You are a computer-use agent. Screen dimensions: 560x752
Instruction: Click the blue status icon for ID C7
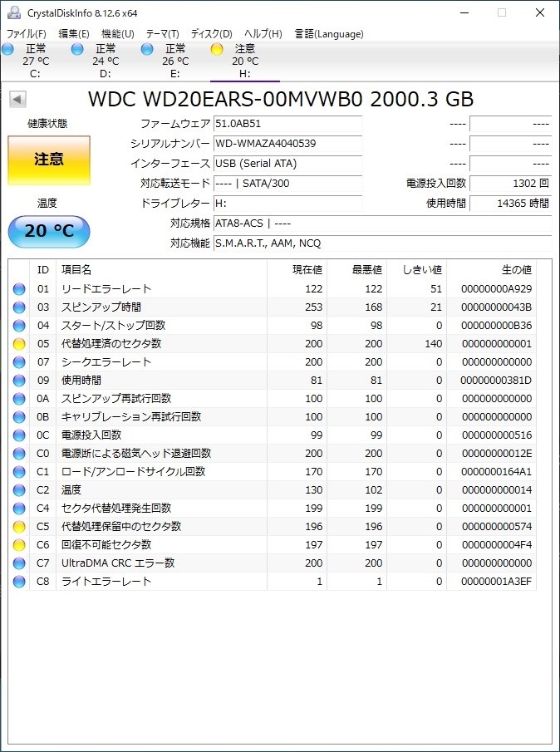(x=19, y=563)
